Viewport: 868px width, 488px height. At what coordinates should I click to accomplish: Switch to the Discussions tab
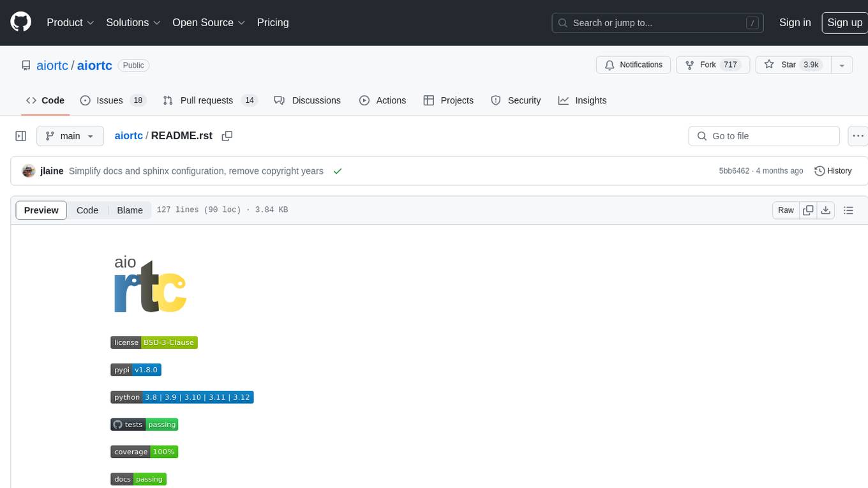coord(307,100)
